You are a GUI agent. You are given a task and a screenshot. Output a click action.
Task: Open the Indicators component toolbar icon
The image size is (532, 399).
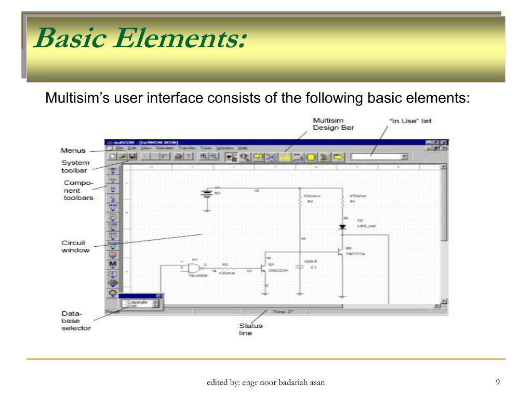[x=113, y=255]
